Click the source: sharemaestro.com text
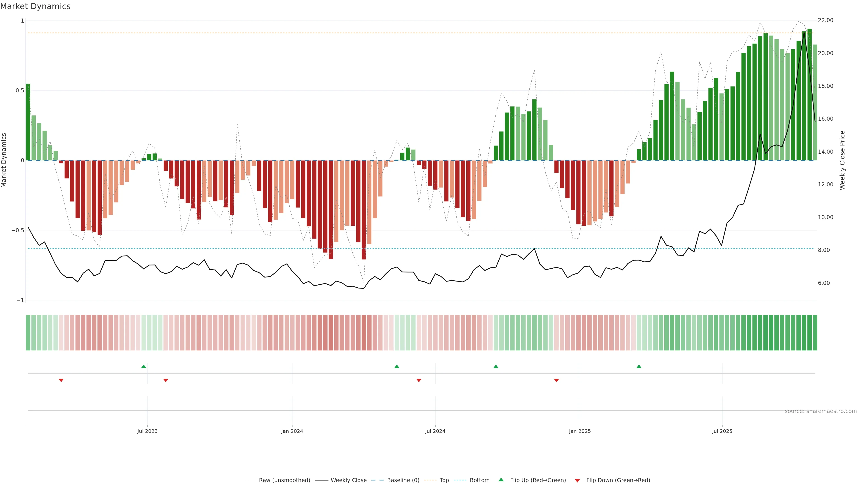 coord(821,411)
